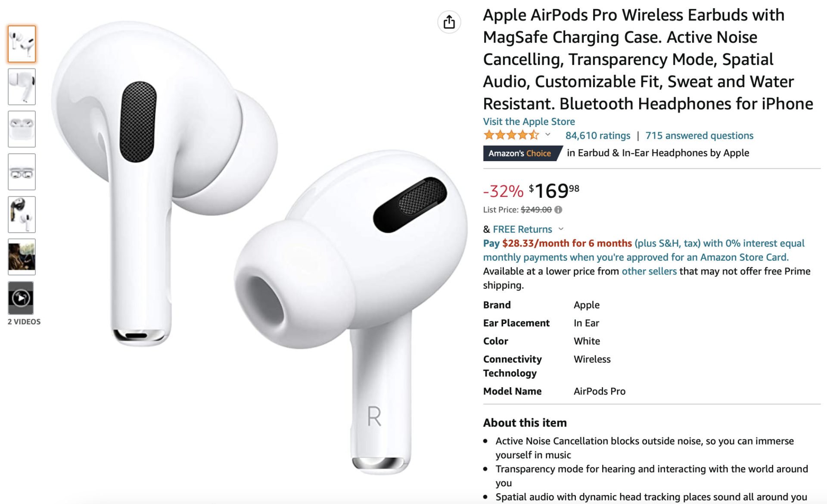Screen dimensions: 827x504
Task: Select the first AirPods thumbnail image
Action: pos(22,44)
